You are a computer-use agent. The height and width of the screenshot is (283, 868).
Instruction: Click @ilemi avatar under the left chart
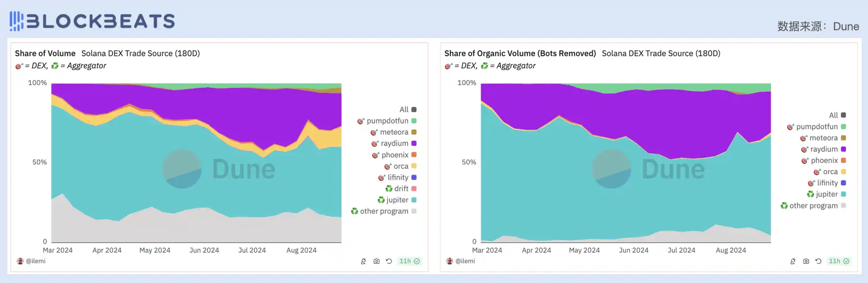[x=20, y=262]
